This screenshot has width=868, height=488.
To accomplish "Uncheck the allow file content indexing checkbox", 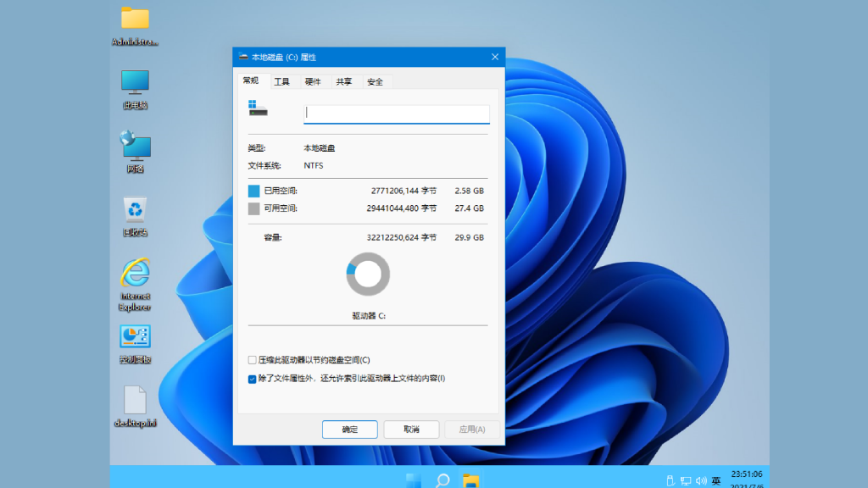I will coord(252,379).
